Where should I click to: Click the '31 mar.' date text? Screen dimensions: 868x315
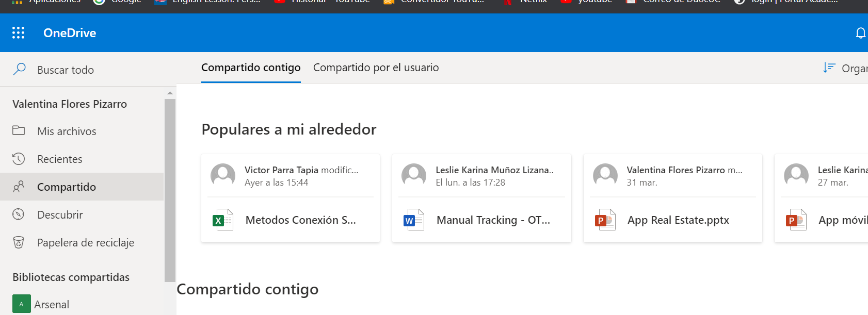coord(642,183)
